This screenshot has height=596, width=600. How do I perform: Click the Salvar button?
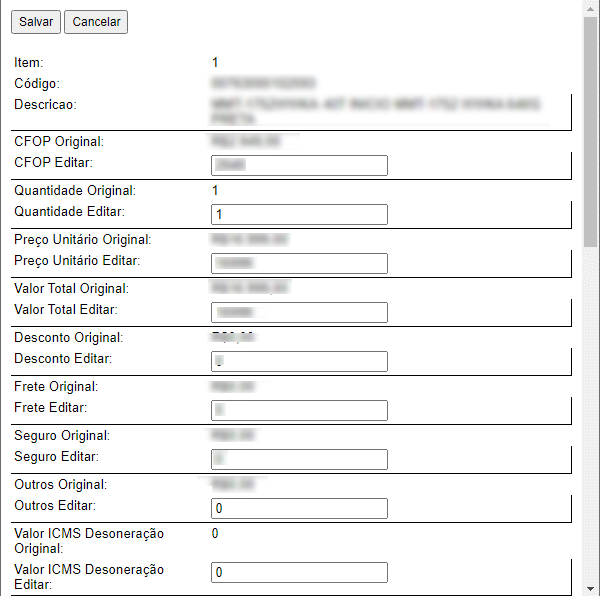click(x=36, y=22)
